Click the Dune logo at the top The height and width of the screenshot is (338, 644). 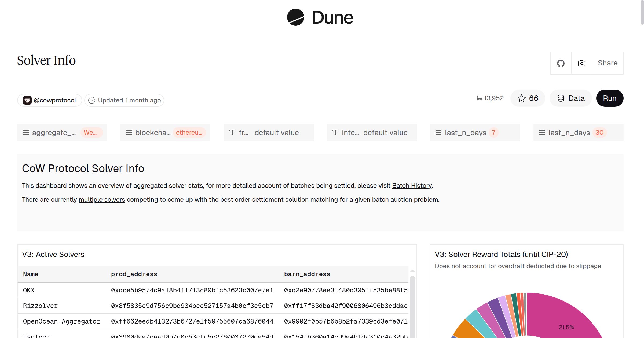319,17
